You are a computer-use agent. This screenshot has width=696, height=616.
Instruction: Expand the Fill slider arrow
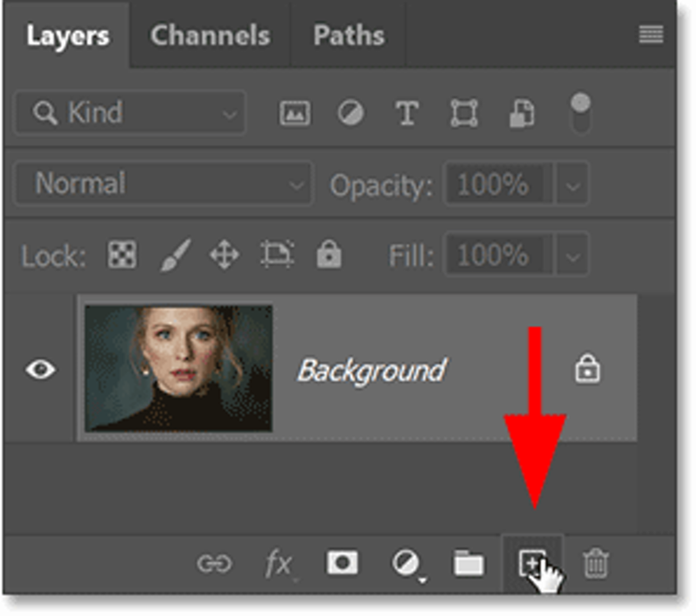[x=572, y=255]
